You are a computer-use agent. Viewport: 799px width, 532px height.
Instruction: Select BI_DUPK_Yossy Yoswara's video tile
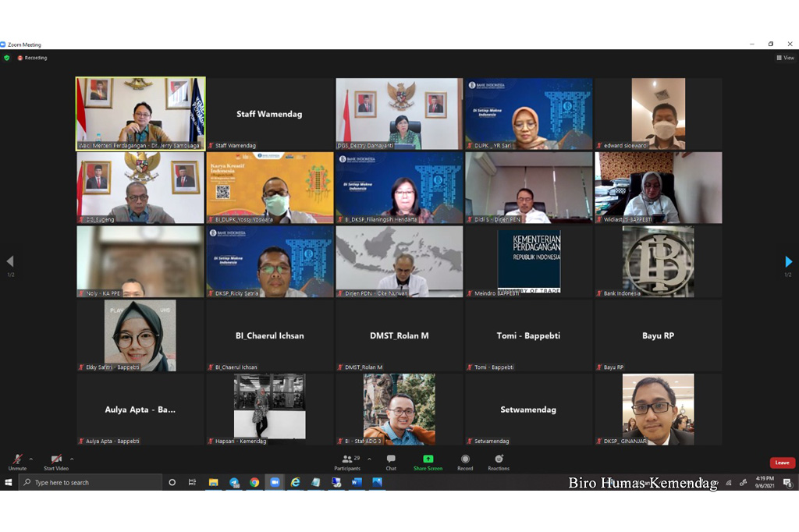pos(270,187)
